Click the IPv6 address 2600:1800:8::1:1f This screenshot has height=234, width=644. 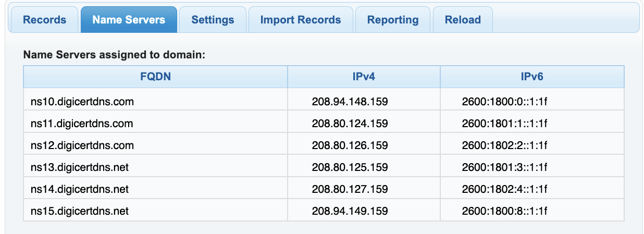(504, 211)
